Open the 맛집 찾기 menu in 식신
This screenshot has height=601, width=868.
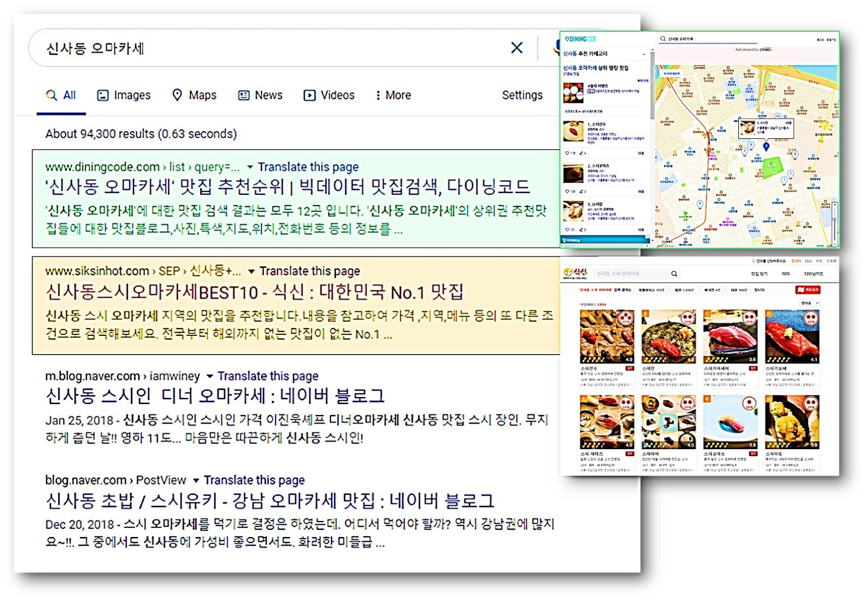(x=759, y=274)
